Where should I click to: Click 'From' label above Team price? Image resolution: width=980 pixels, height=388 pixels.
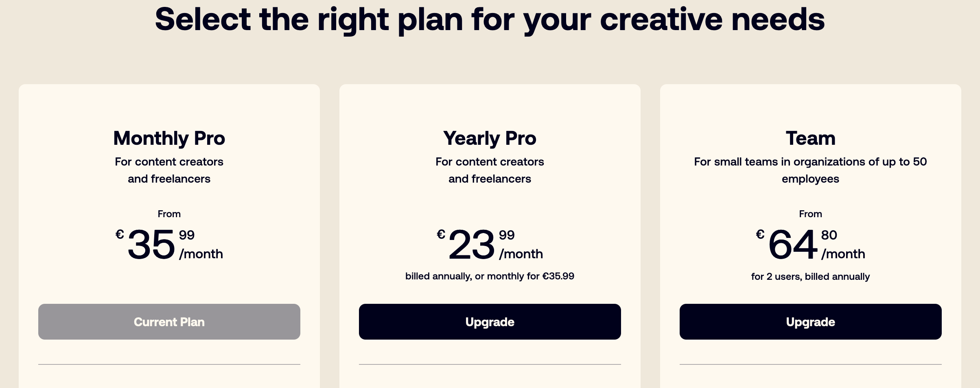810,214
